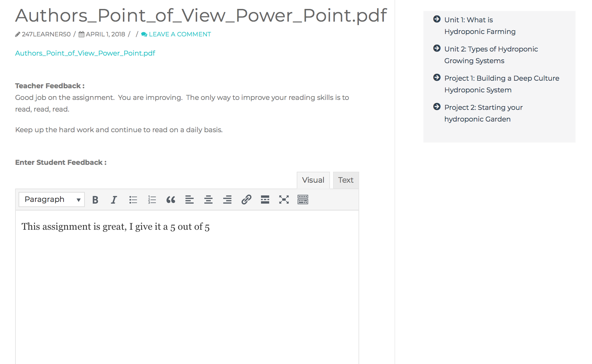
Task: Open Project 1: Building a Deep Culture System
Action: click(x=502, y=84)
